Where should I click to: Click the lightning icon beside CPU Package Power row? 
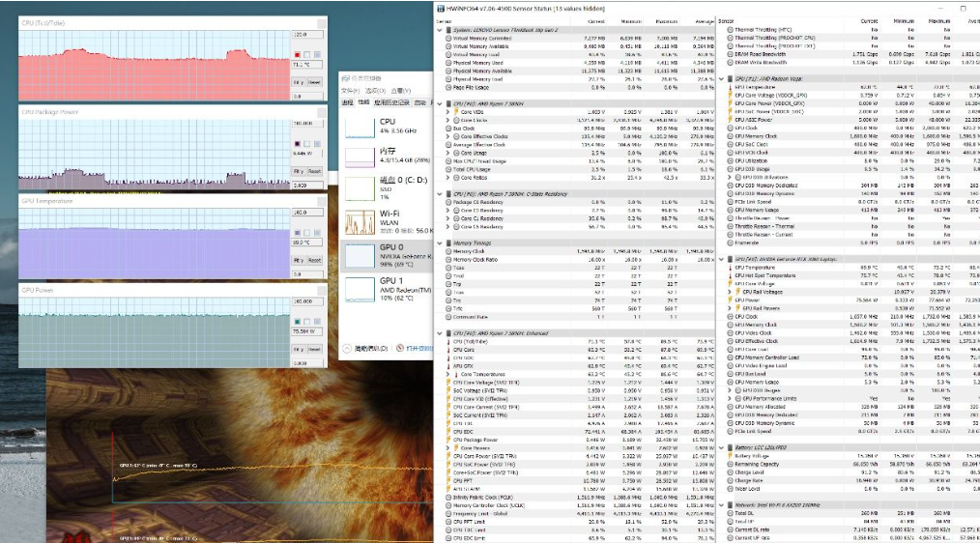pos(448,440)
